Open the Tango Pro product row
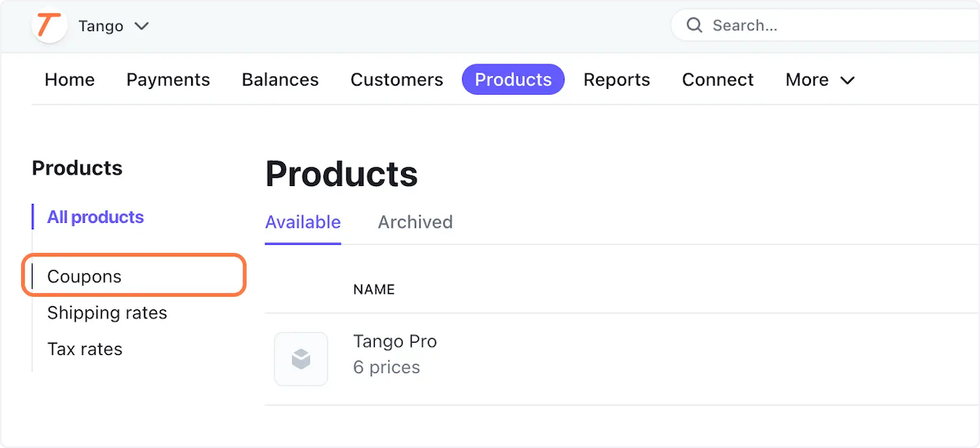The width and height of the screenshot is (980, 448). [622, 359]
